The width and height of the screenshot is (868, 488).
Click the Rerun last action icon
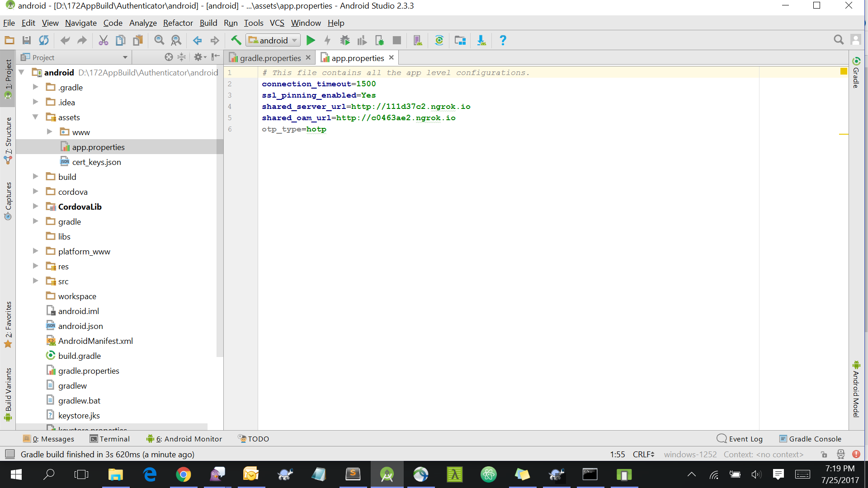[44, 40]
